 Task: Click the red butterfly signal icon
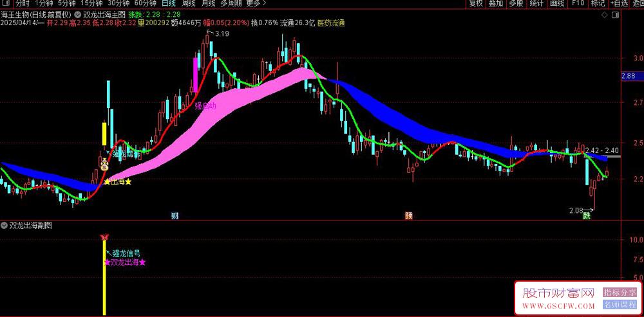tap(104, 237)
